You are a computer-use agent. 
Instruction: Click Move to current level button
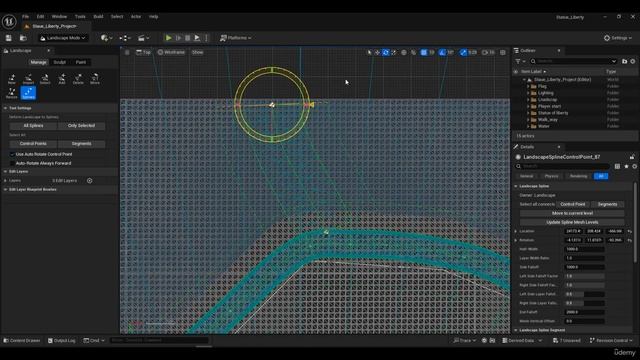pos(572,213)
